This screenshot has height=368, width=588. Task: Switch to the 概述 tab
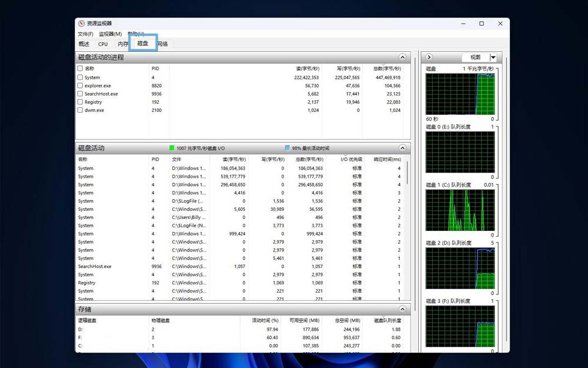click(x=84, y=44)
